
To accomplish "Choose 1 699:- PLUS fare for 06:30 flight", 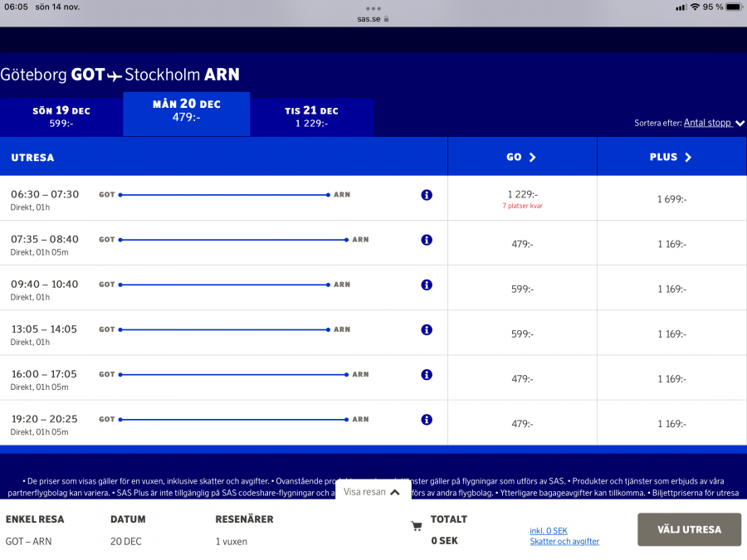I will pos(671,199).
